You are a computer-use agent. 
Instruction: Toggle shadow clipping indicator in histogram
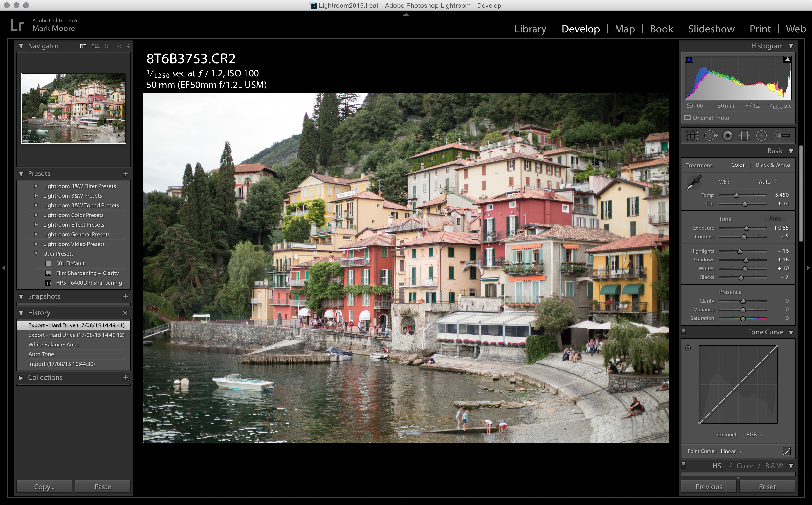tap(689, 59)
